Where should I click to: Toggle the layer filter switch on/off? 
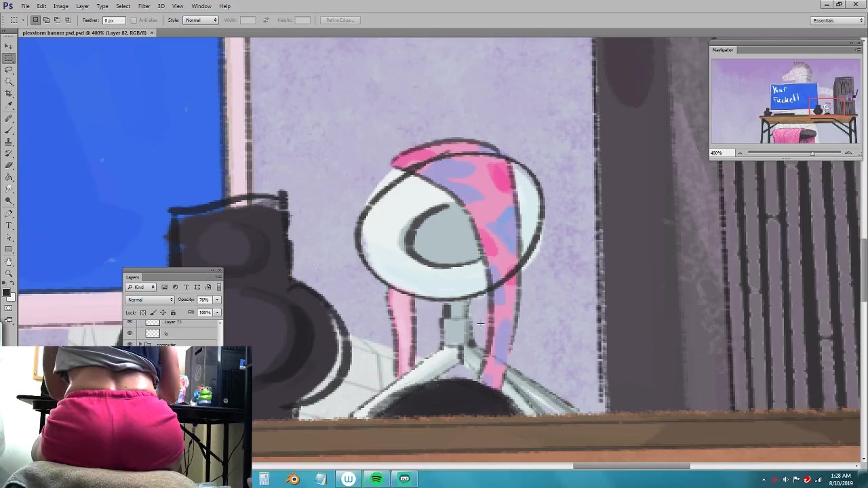point(218,287)
